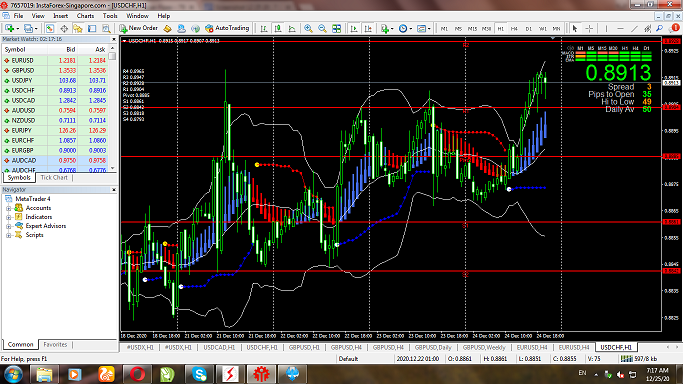Open File Explorer folder in taskbar
This screenshot has height=384, width=683.
pos(44,374)
